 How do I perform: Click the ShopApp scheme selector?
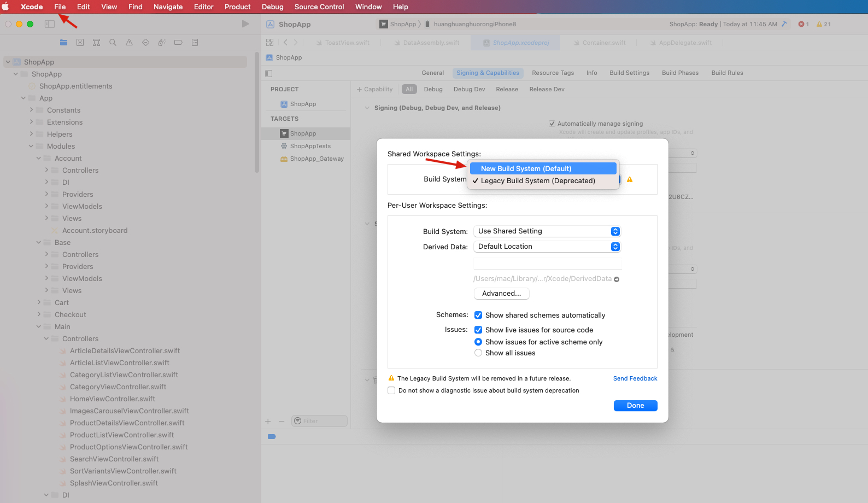398,24
